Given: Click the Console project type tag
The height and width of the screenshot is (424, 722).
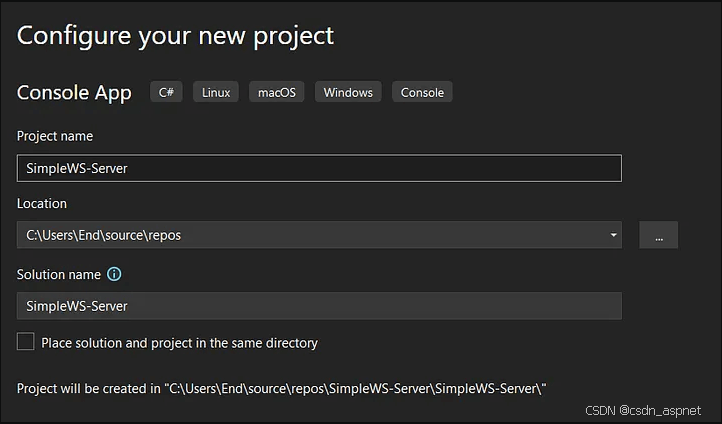Looking at the screenshot, I should pos(422,92).
